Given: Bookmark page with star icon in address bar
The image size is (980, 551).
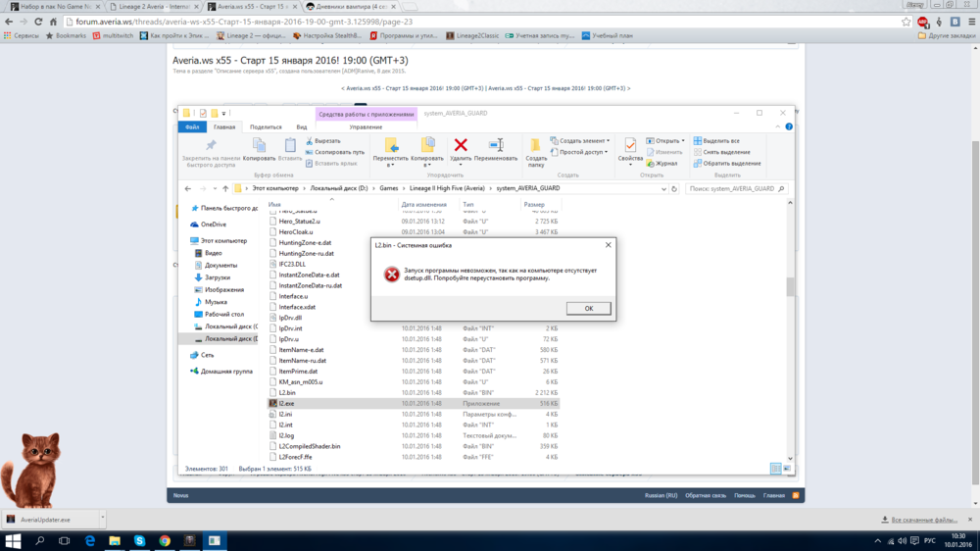Looking at the screenshot, I should [906, 22].
